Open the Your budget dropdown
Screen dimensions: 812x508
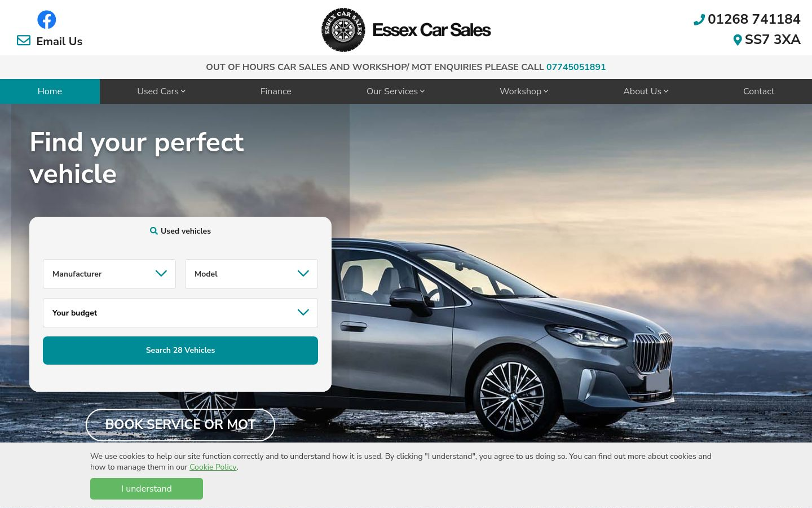pyautogui.click(x=180, y=313)
